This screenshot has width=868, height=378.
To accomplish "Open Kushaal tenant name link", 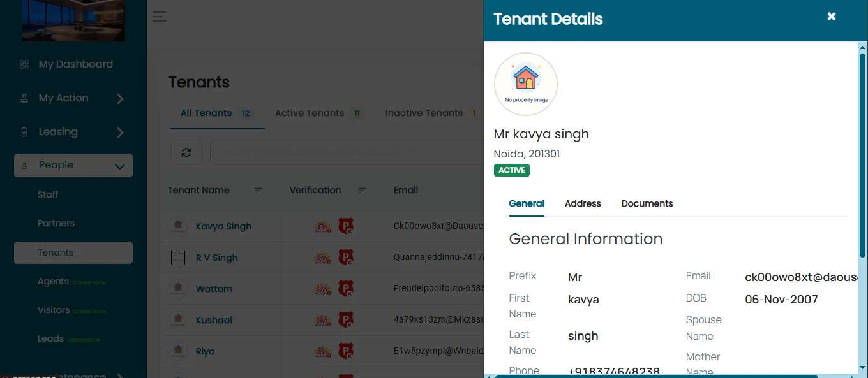I will [214, 320].
